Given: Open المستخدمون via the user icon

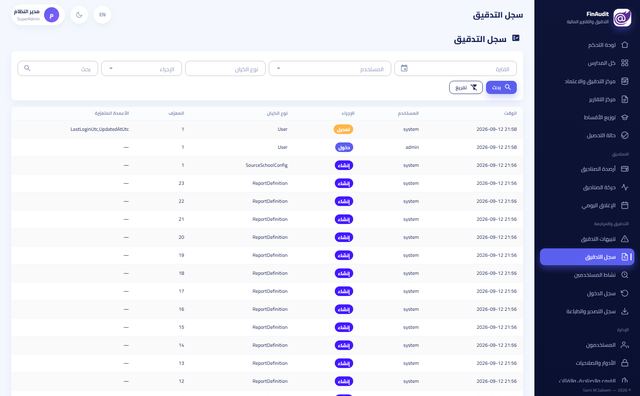Looking at the screenshot, I should (x=624, y=345).
